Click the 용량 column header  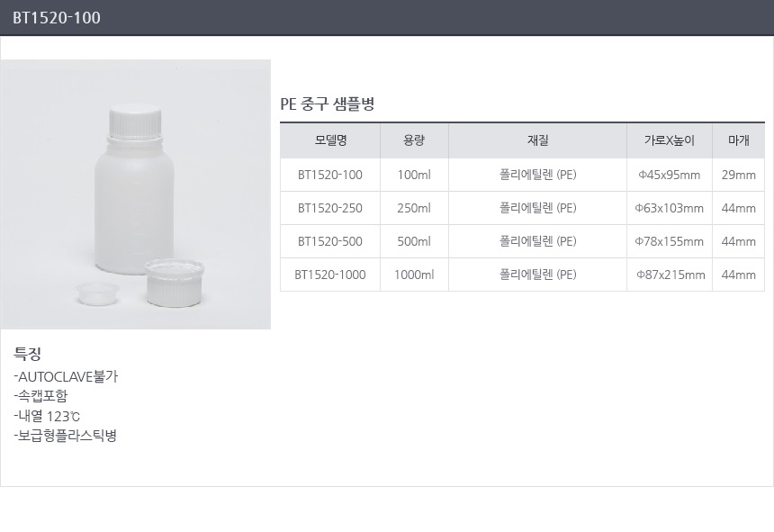click(414, 140)
